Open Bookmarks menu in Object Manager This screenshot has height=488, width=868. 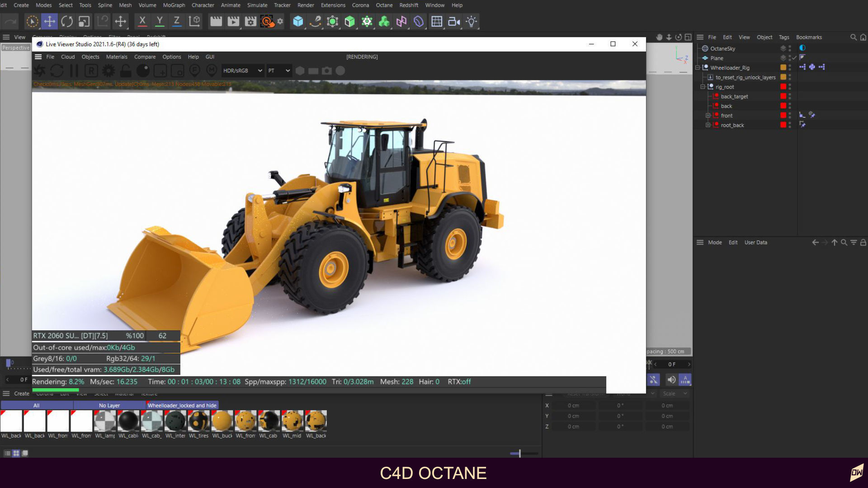809,38
